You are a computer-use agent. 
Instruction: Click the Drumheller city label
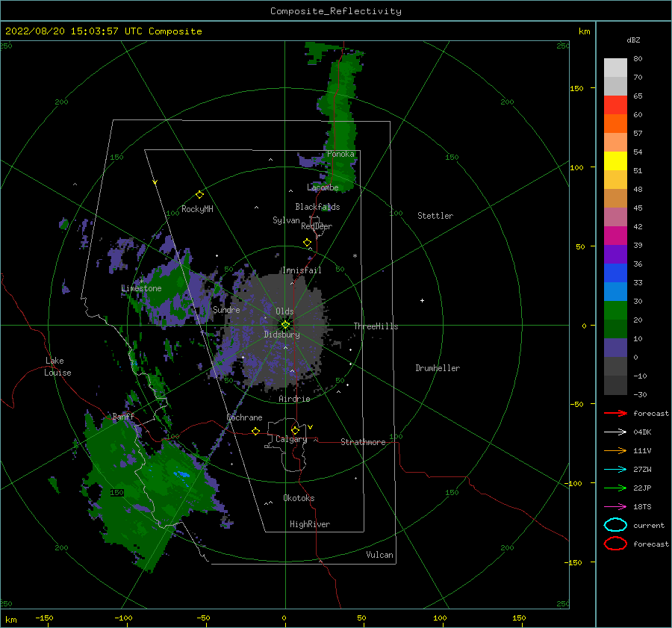coord(438,368)
